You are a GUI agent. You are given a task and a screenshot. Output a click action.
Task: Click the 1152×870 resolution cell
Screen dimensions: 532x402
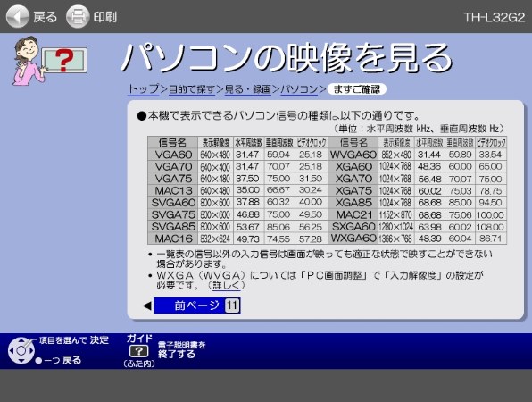(396, 214)
